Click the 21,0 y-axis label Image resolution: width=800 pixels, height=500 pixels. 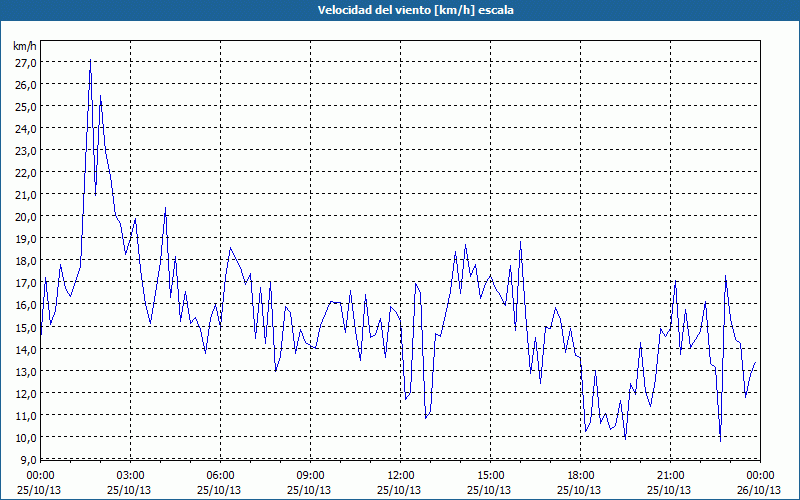pos(26,195)
